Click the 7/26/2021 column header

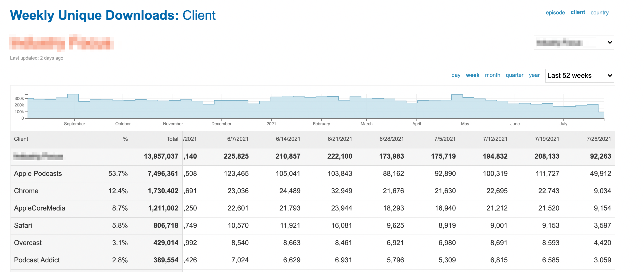click(x=598, y=139)
